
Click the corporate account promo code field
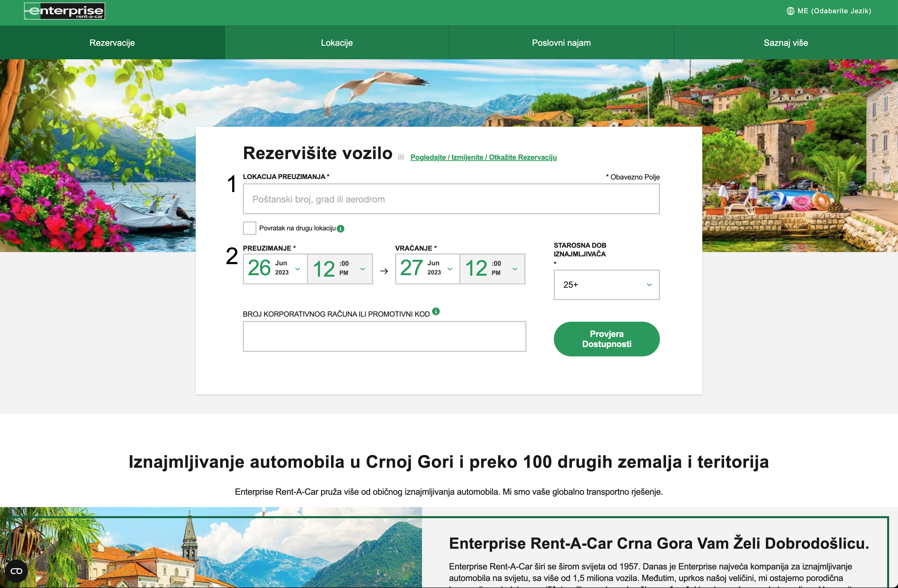(384, 336)
